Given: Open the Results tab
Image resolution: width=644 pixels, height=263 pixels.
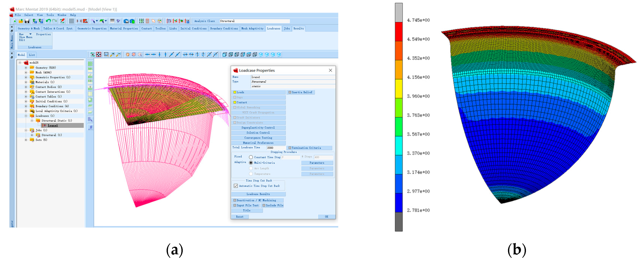Looking at the screenshot, I should [x=298, y=29].
